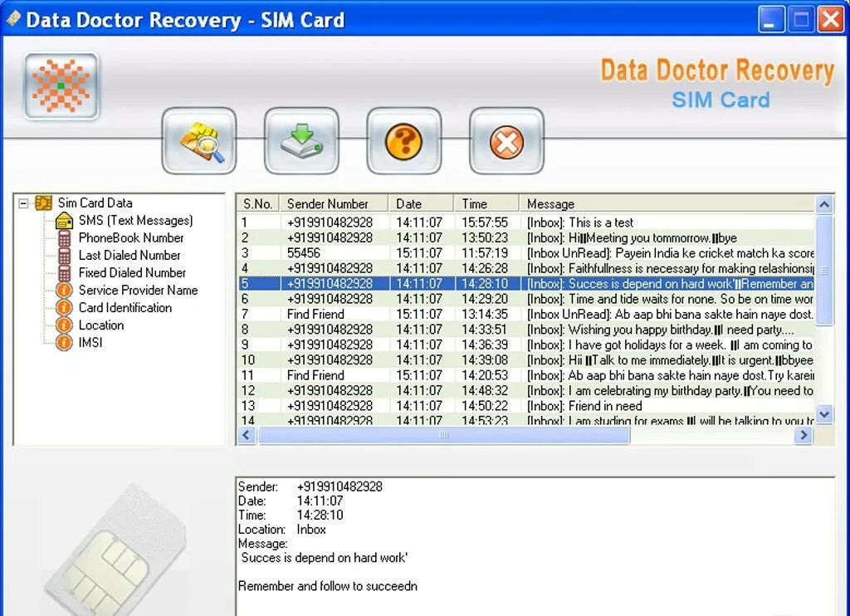850x616 pixels.
Task: Click the SMS envelope icon in tree
Action: click(65, 221)
